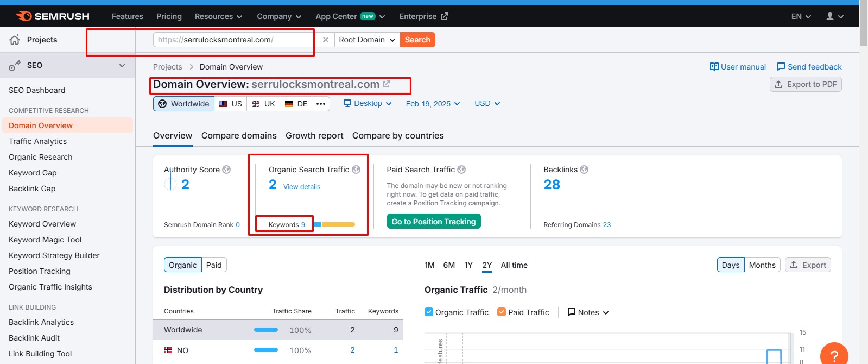Open Features in top navigation
This screenshot has width=868, height=364.
(128, 16)
